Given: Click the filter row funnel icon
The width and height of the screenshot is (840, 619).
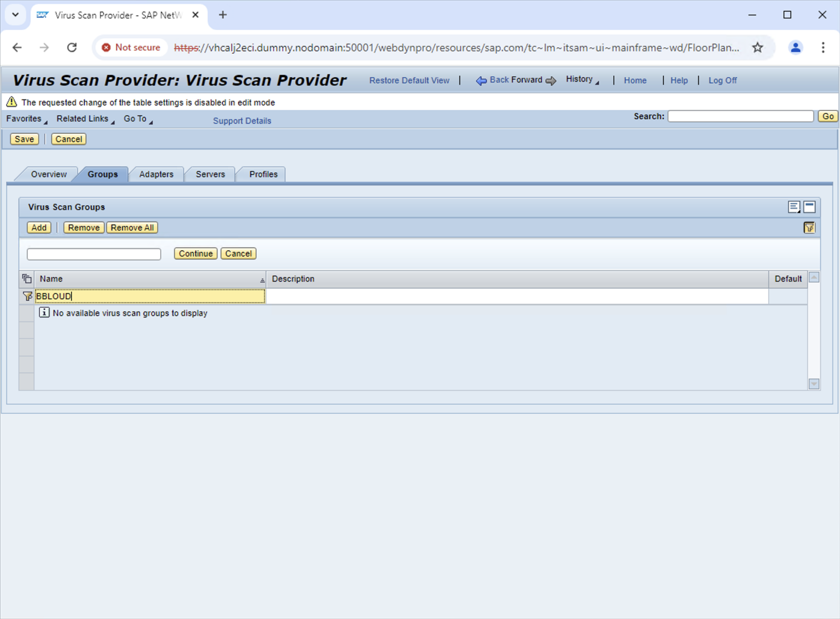Looking at the screenshot, I should [x=27, y=296].
